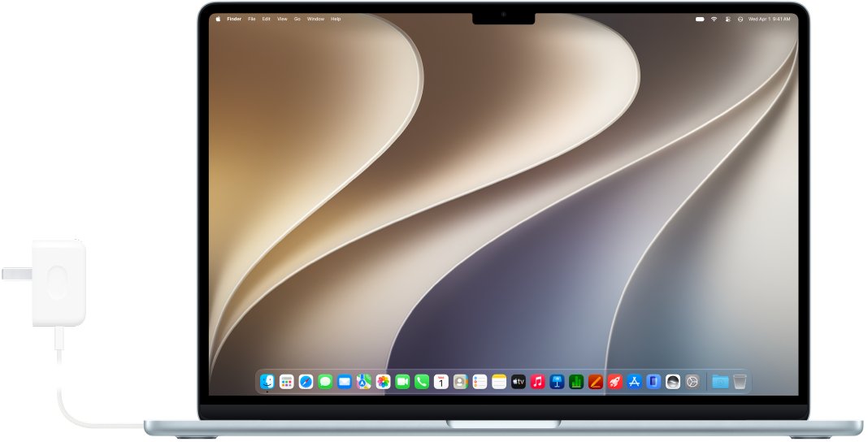Open Wi-Fi menu in menu bar
The image size is (868, 442).
[x=714, y=19]
